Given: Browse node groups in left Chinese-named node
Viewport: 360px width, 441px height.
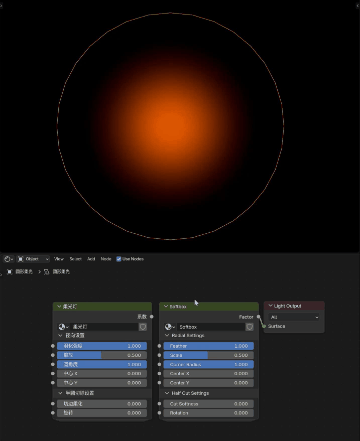Looking at the screenshot, I should point(64,327).
